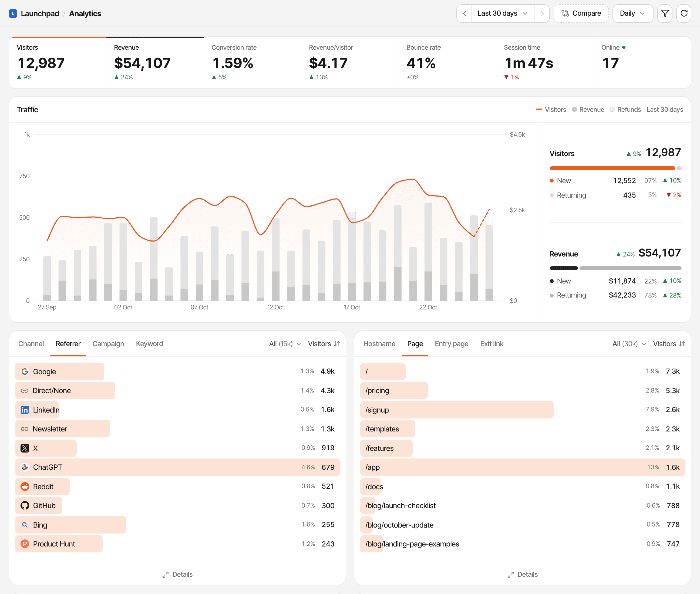This screenshot has height=594, width=700.
Task: Click the Compare button
Action: tap(581, 13)
